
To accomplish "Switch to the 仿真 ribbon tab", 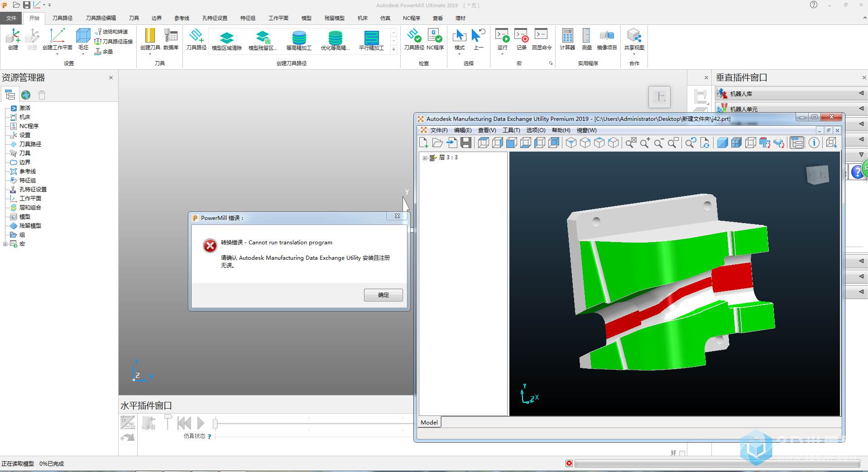I will pos(385,18).
